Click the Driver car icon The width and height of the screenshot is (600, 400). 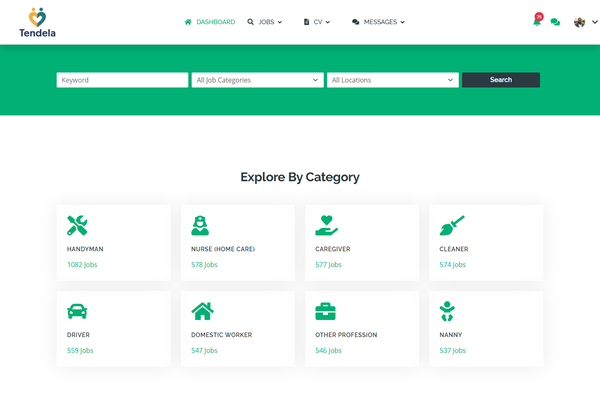click(x=77, y=310)
